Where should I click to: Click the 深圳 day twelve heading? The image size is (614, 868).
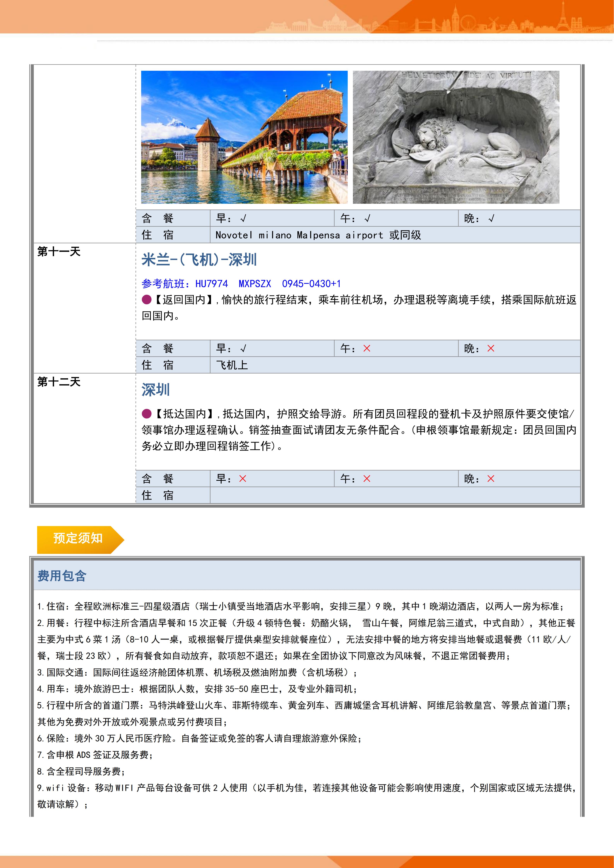(x=156, y=390)
